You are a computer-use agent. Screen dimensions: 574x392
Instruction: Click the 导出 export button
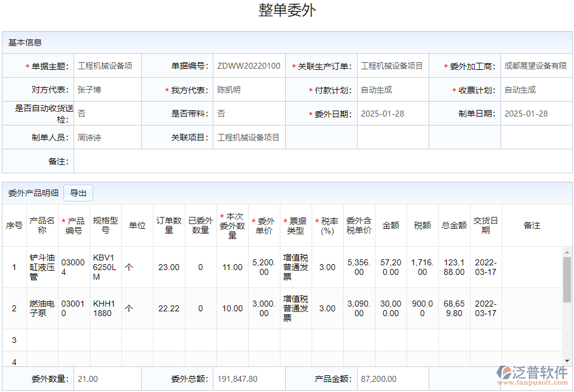78,192
